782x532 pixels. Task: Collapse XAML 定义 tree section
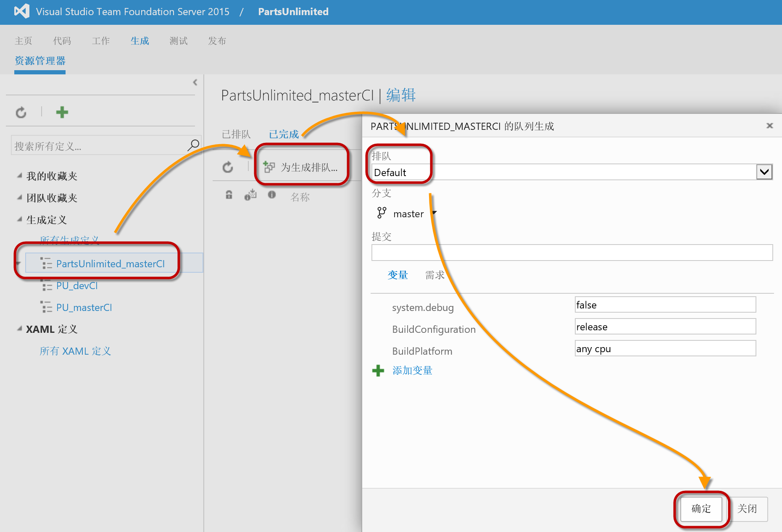click(x=19, y=329)
